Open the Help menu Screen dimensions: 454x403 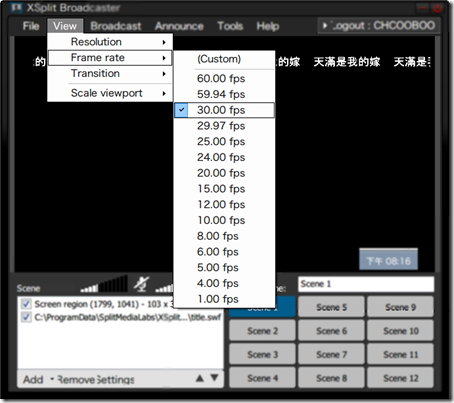268,26
